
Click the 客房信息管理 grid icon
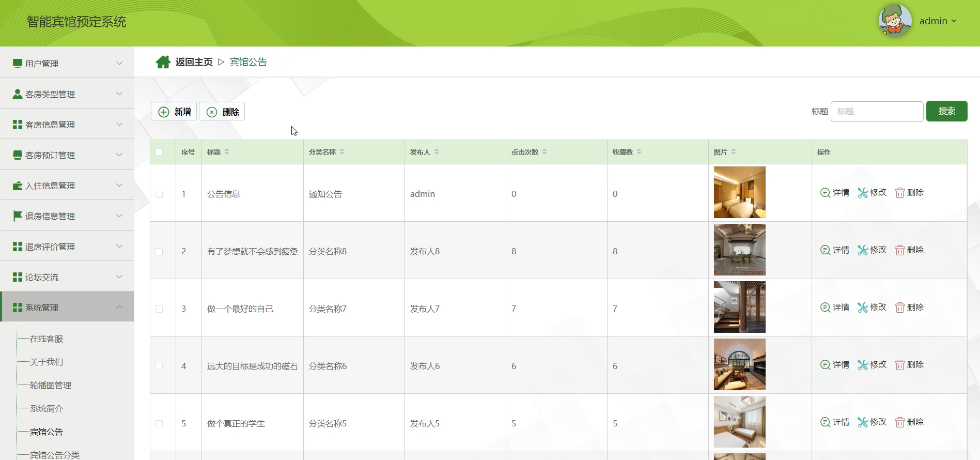click(x=18, y=125)
